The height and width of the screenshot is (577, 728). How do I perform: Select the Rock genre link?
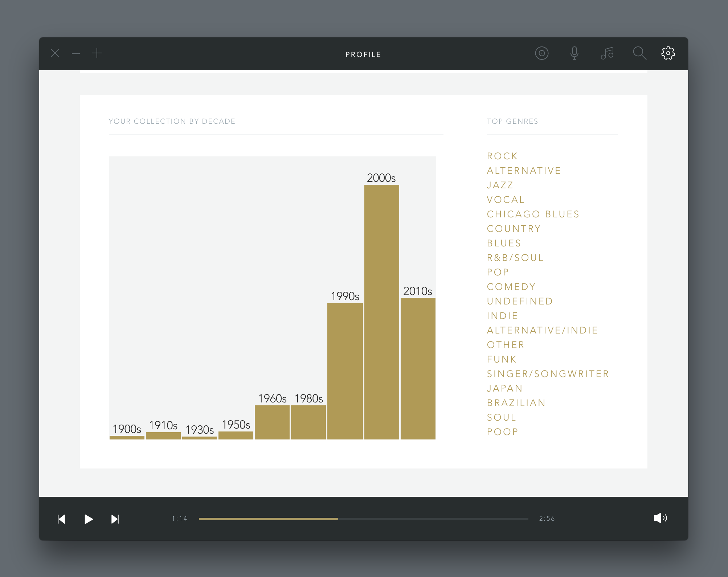pos(502,156)
